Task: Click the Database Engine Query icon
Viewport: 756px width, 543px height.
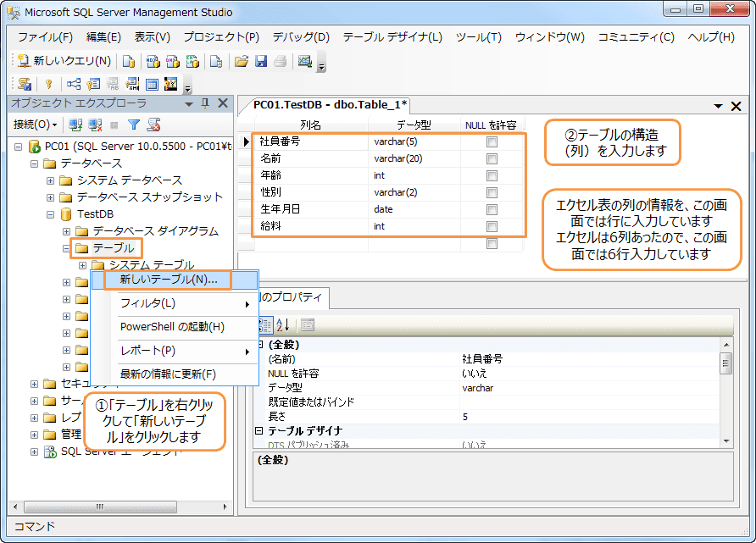Action: click(129, 61)
